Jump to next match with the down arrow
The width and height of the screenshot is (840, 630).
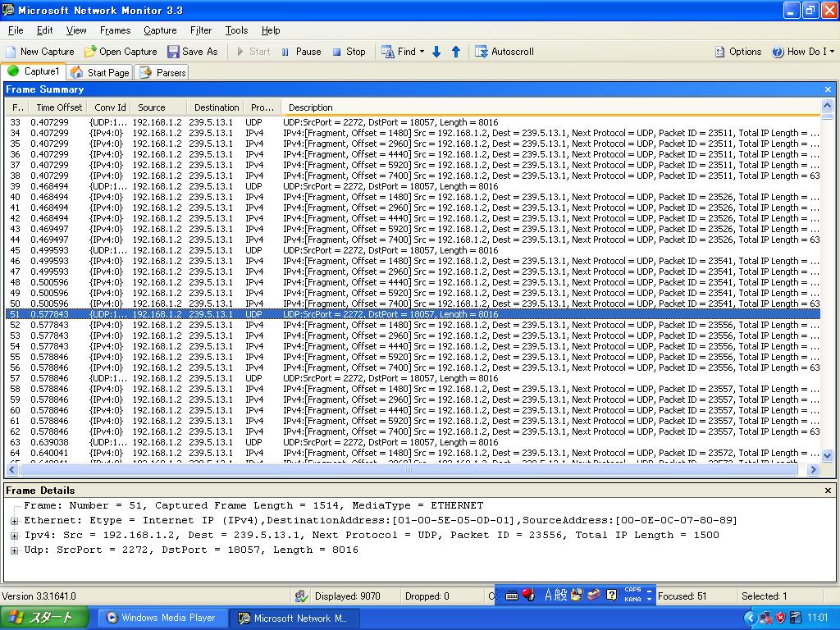click(x=436, y=52)
